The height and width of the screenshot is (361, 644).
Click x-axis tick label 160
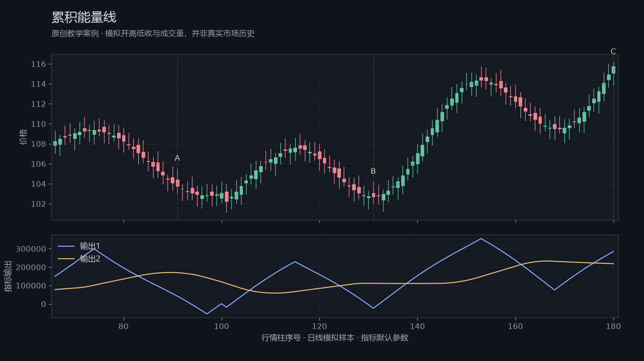tap(515, 326)
